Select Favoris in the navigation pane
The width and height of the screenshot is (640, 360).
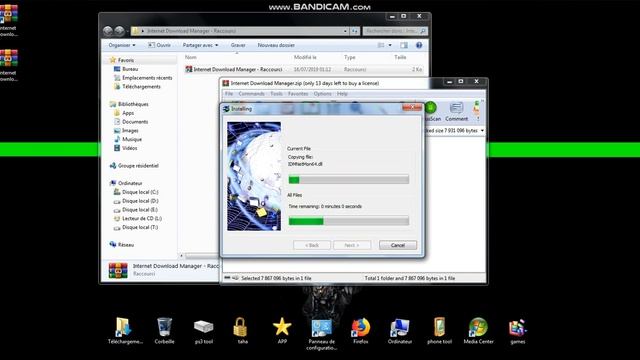point(126,60)
